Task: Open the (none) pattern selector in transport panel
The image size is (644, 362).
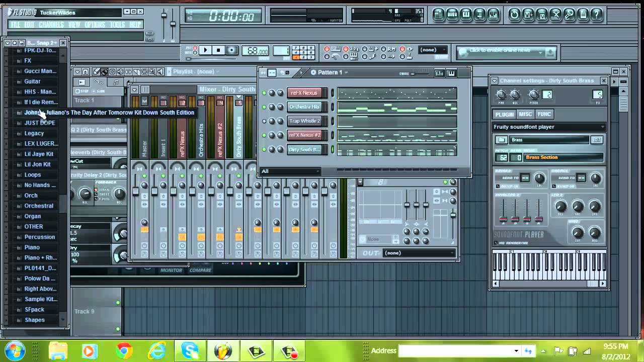Action: pyautogui.click(x=433, y=50)
